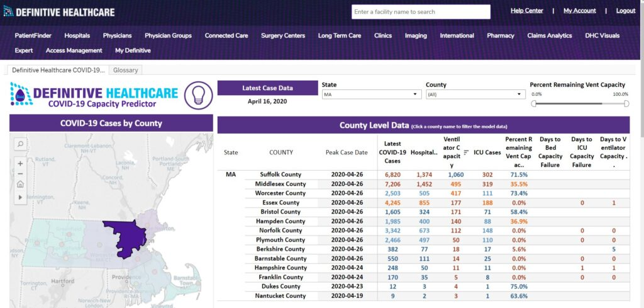Filter by Worcester County
Image resolution: width=644 pixels, height=308 pixels.
pos(280,193)
